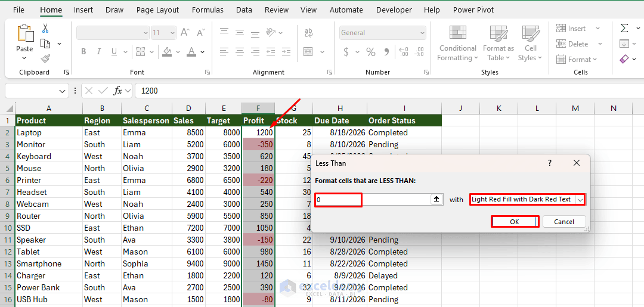Click the Fill down icon
Image resolution: width=644 pixels, height=307 pixels.
point(624,44)
